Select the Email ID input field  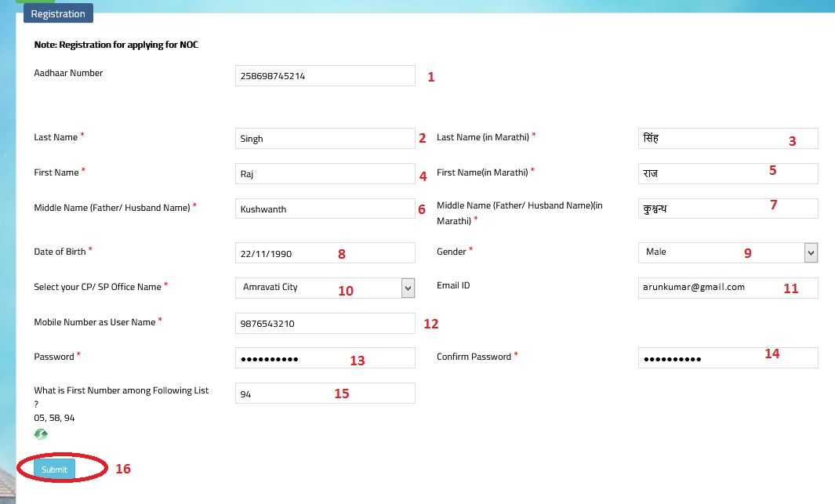pos(728,288)
